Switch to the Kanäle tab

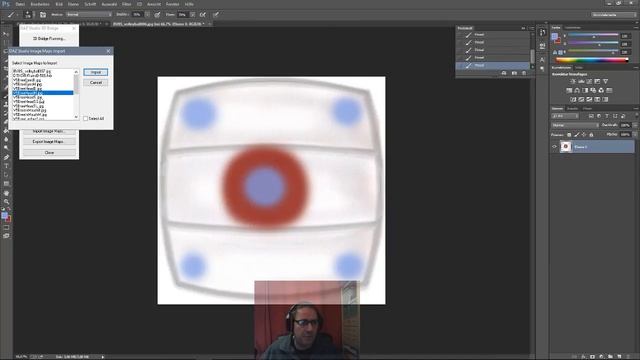coord(572,109)
